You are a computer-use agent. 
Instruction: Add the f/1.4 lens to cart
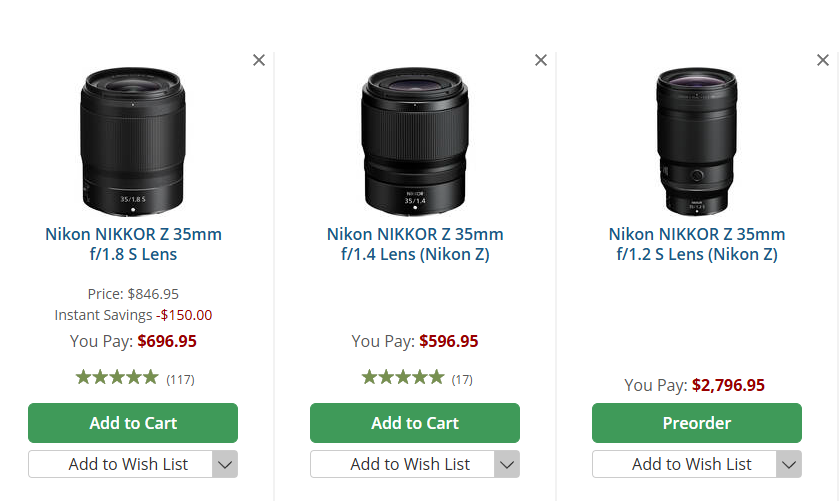(x=415, y=423)
